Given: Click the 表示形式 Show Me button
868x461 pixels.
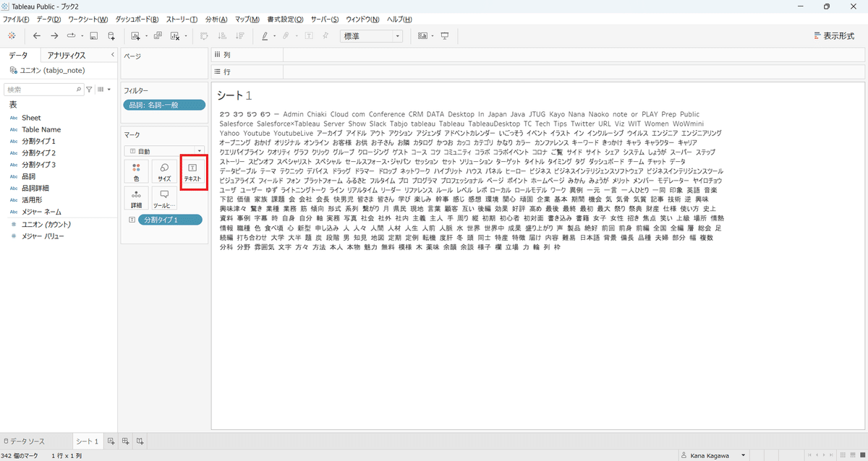Looking at the screenshot, I should click(834, 36).
